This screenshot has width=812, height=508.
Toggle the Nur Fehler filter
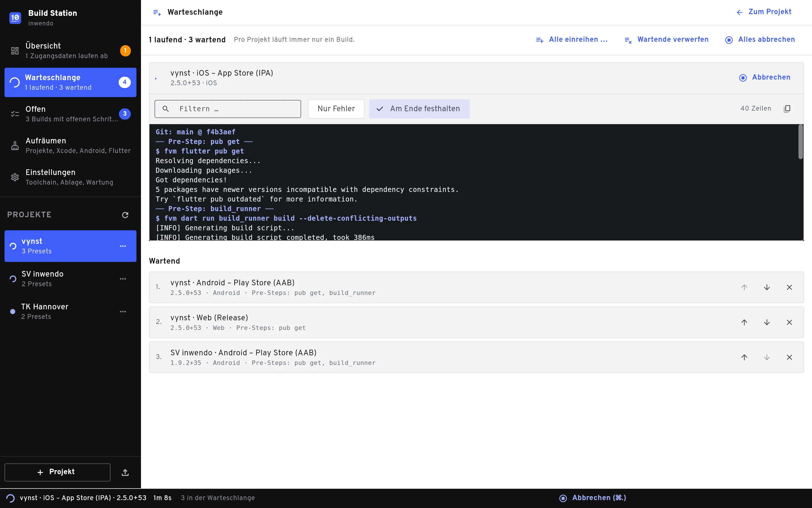click(x=336, y=109)
